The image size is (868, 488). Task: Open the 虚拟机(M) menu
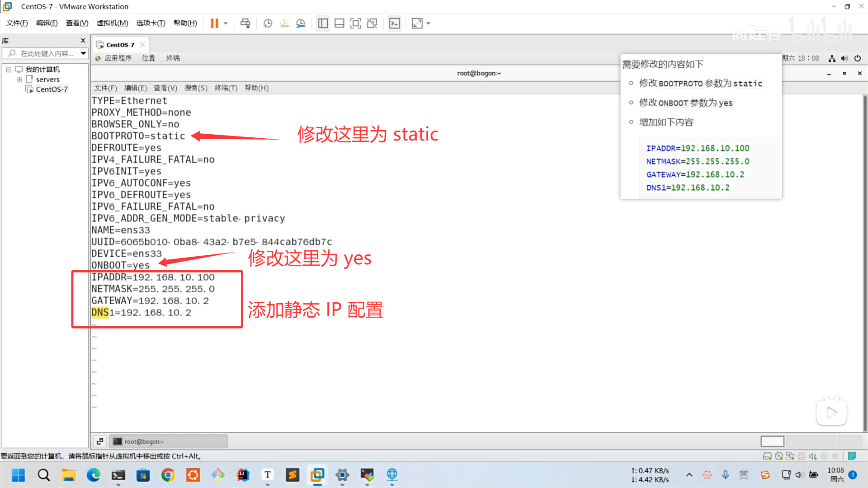[x=112, y=23]
